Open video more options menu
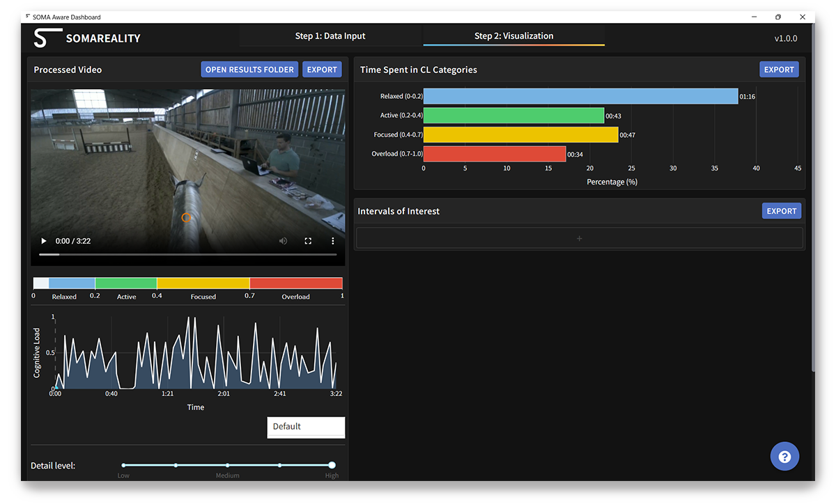The height and width of the screenshot is (504, 836). click(333, 241)
